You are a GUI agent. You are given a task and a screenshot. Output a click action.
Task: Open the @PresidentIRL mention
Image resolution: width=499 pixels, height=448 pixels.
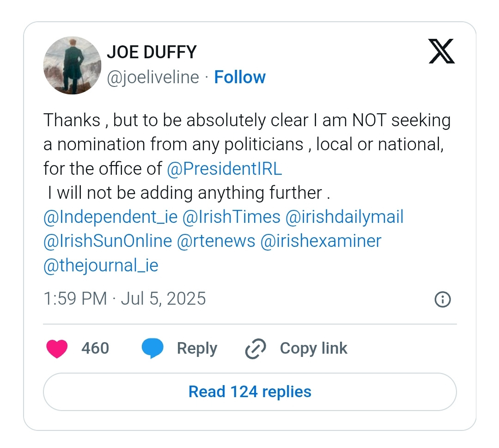coord(225,168)
